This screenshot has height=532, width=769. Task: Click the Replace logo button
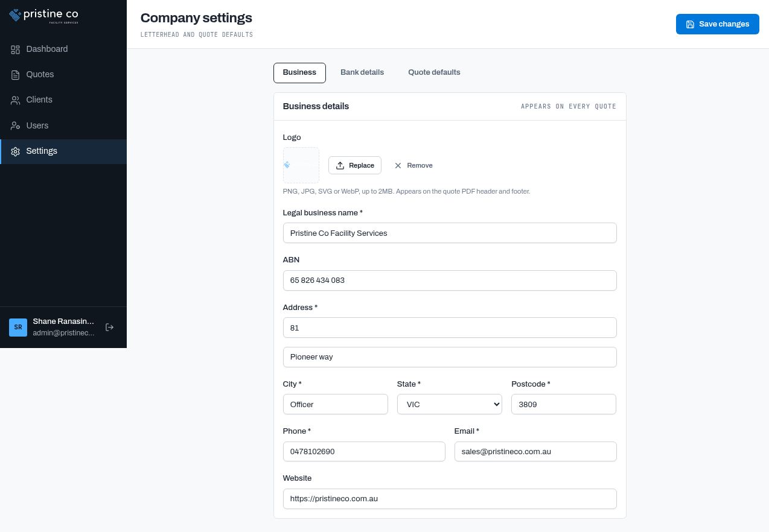tap(355, 165)
